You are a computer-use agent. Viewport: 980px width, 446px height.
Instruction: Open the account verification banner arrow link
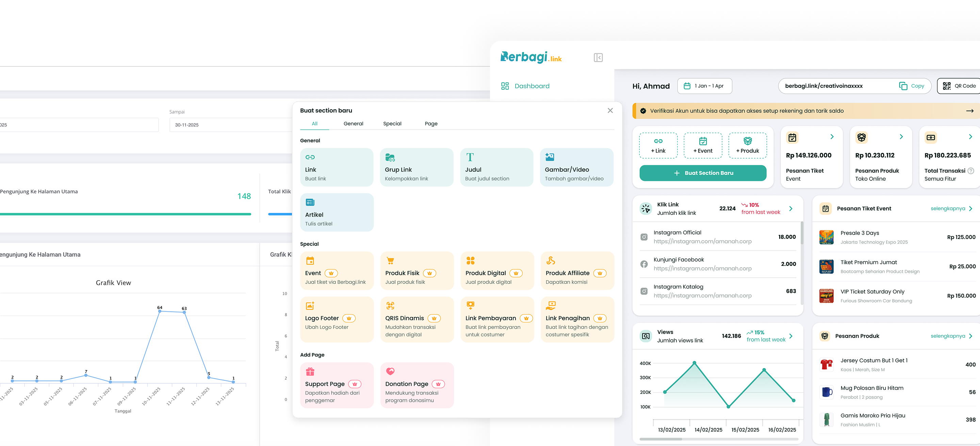968,111
